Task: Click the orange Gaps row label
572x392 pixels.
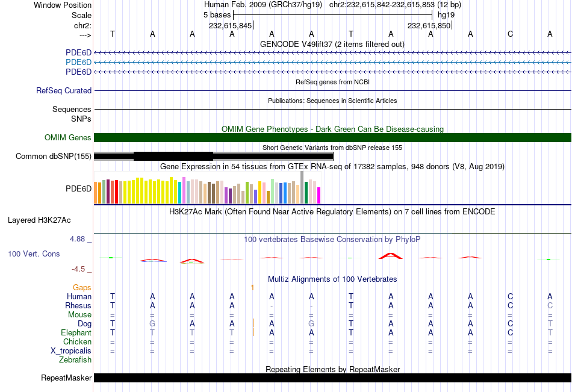Action: 82,288
